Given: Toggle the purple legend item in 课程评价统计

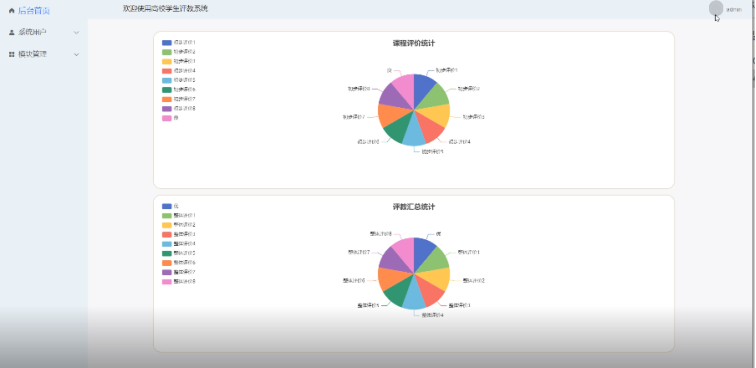Looking at the screenshot, I should click(179, 109).
